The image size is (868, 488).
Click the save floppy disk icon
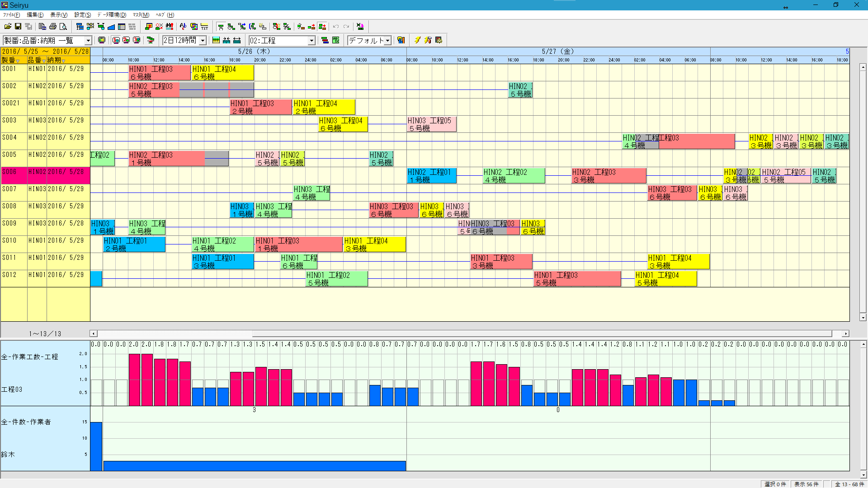pos(18,27)
